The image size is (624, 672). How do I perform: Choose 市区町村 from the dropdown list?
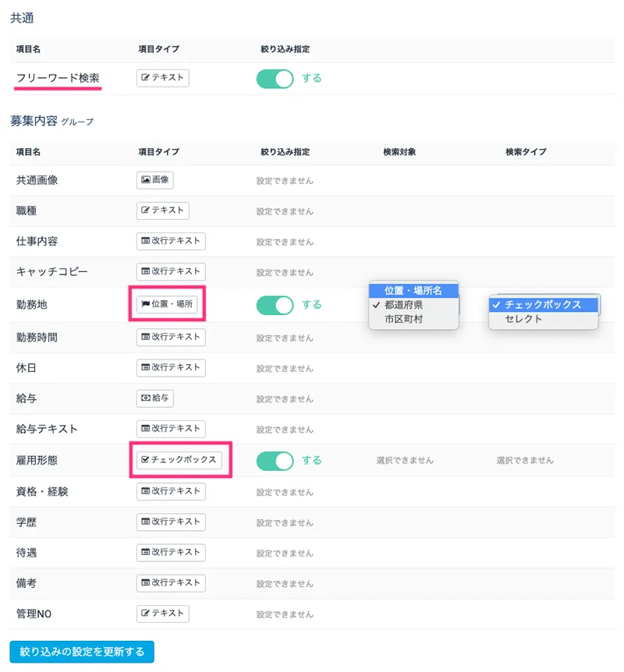tap(403, 319)
